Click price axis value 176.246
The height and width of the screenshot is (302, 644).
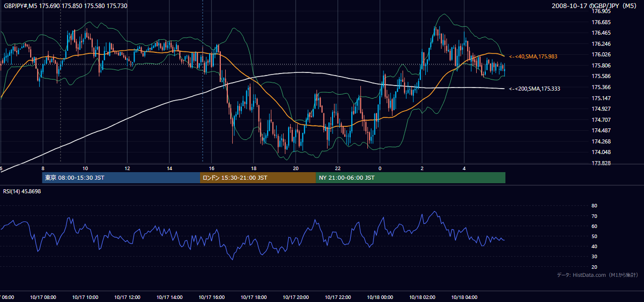[601, 44]
